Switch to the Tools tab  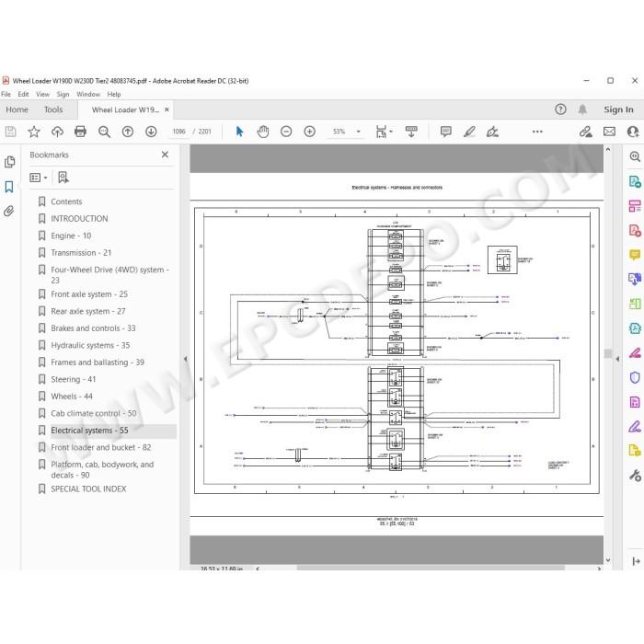53,109
